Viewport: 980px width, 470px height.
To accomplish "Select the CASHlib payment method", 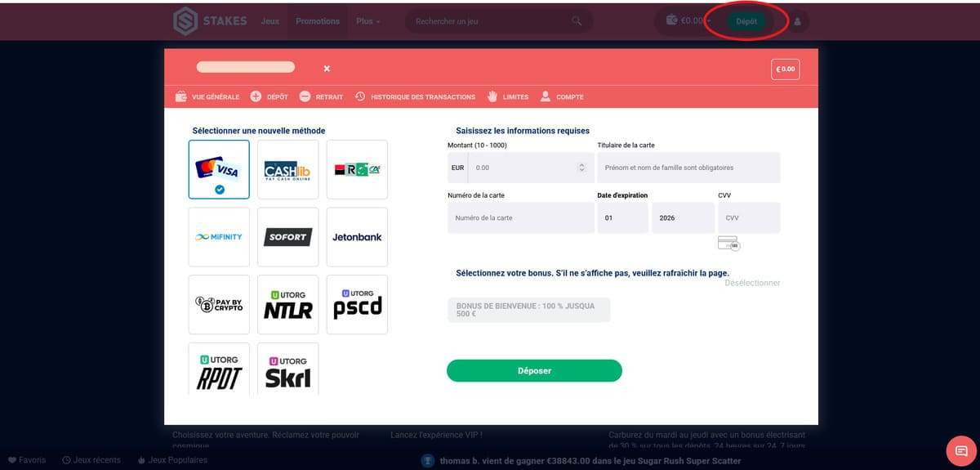I will pos(287,169).
